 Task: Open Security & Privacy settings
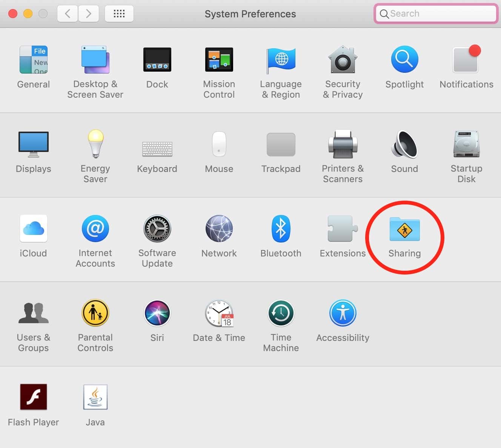343,60
